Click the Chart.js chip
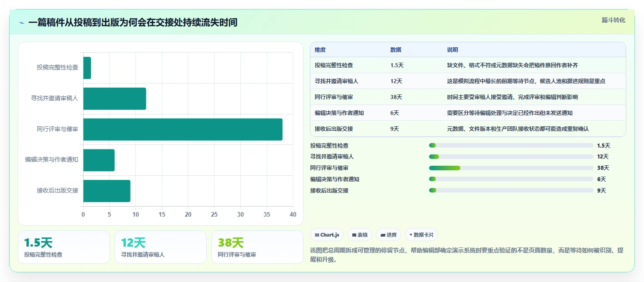The width and height of the screenshot is (644, 282). click(327, 235)
